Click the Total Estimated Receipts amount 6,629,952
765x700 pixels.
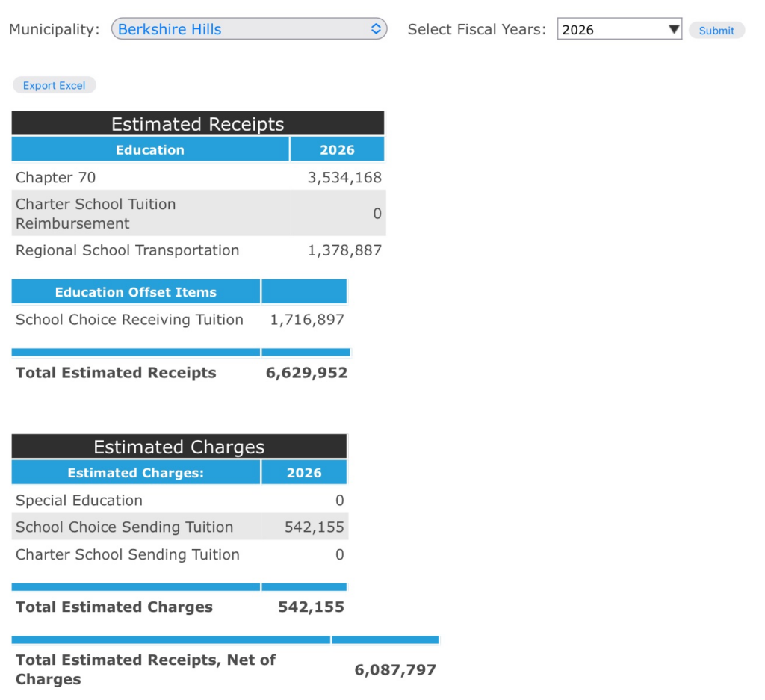coord(306,373)
